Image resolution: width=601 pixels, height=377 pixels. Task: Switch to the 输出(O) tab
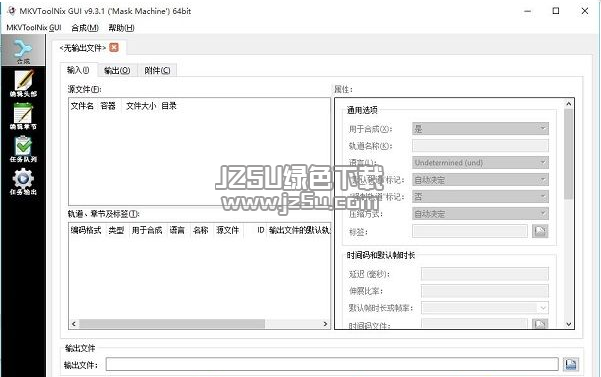coord(117,70)
